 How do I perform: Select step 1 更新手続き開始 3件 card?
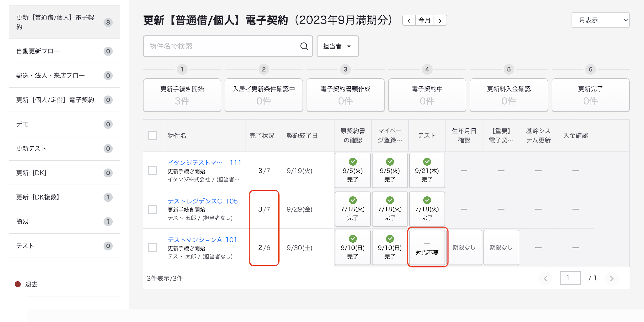point(182,95)
